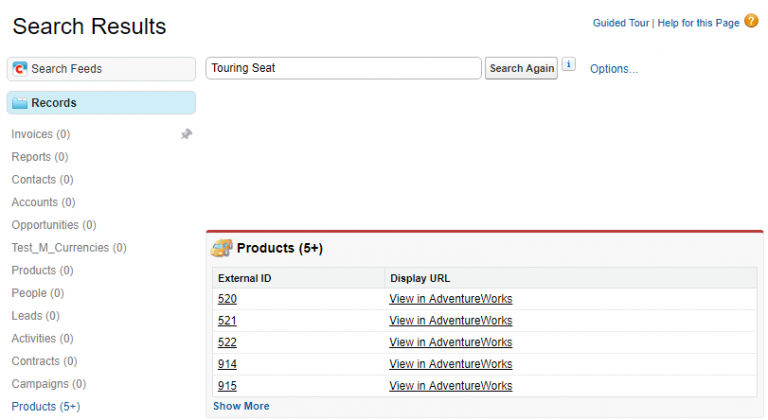Open product with External ID 520
The width and height of the screenshot is (768, 420).
pos(227,299)
